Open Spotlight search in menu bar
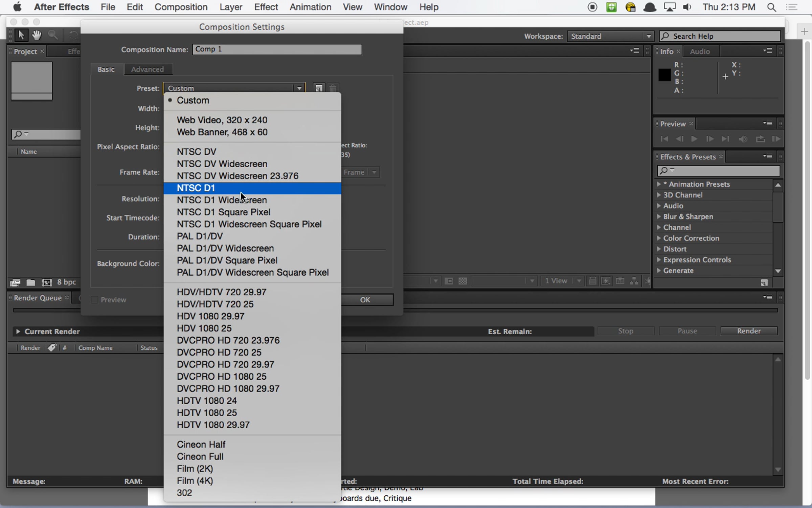The height and width of the screenshot is (508, 812). (771, 7)
